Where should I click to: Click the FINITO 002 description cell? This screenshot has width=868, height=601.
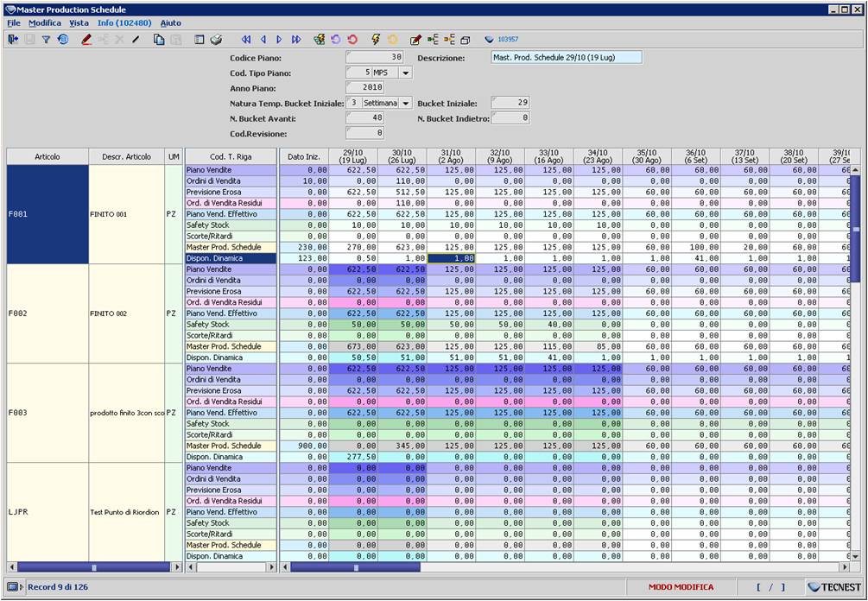coord(127,313)
